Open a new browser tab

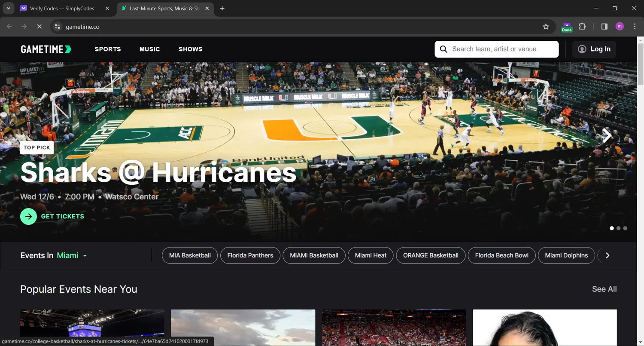coord(222,9)
